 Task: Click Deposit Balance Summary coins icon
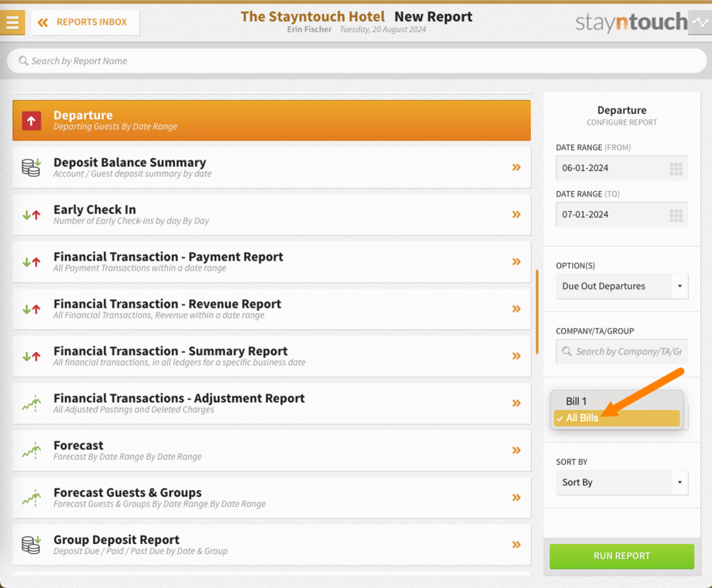click(31, 168)
